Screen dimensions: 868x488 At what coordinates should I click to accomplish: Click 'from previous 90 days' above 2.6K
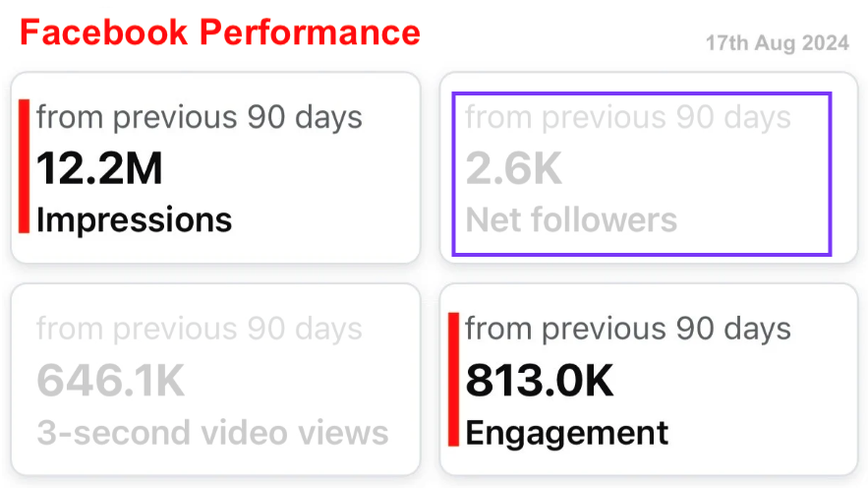click(628, 117)
